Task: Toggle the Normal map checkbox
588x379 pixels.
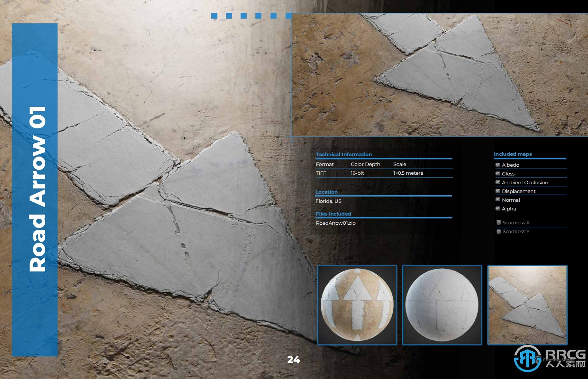Action: [498, 200]
